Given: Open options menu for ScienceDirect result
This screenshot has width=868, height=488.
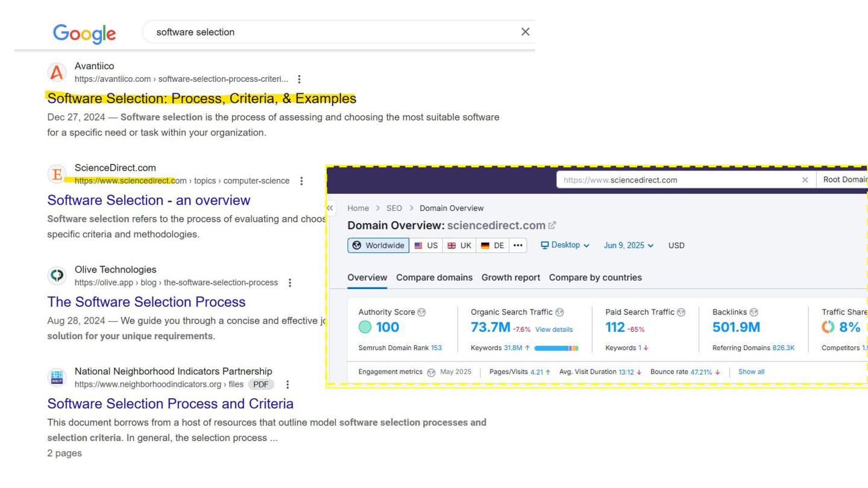Looking at the screenshot, I should pos(301,181).
